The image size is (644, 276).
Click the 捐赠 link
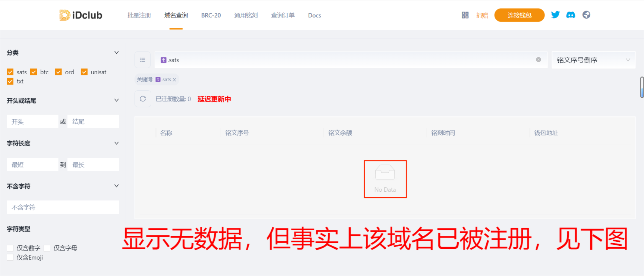pos(482,15)
